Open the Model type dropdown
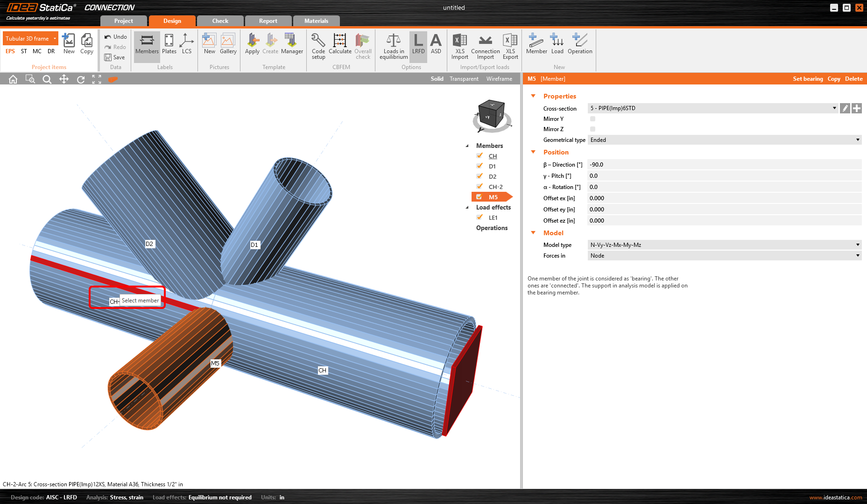 [x=857, y=245]
